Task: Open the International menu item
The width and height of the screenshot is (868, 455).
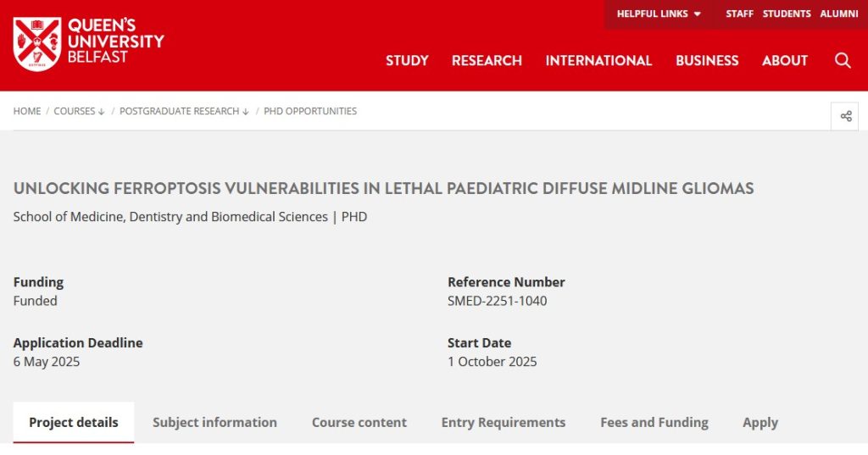Action: coord(598,60)
